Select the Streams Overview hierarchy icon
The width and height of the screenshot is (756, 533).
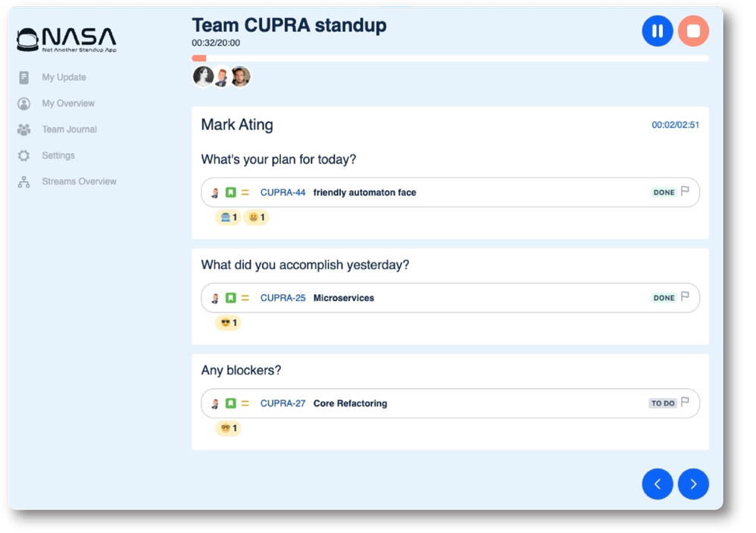point(23,181)
